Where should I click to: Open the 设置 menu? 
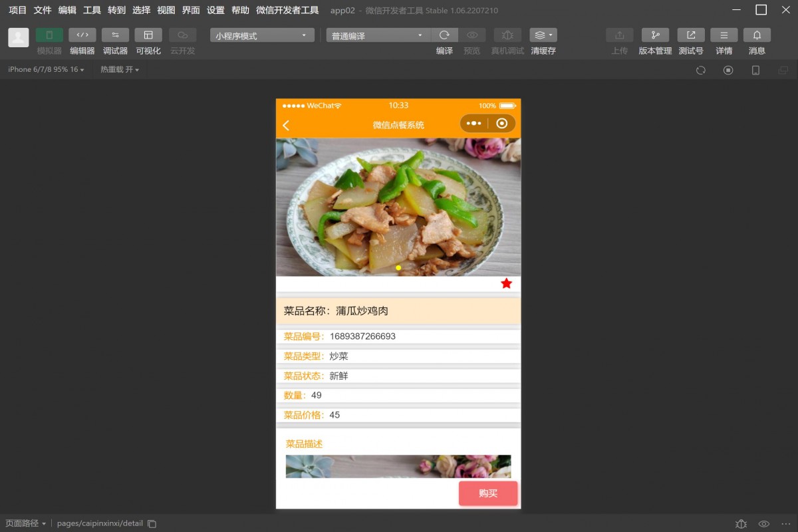(x=215, y=10)
